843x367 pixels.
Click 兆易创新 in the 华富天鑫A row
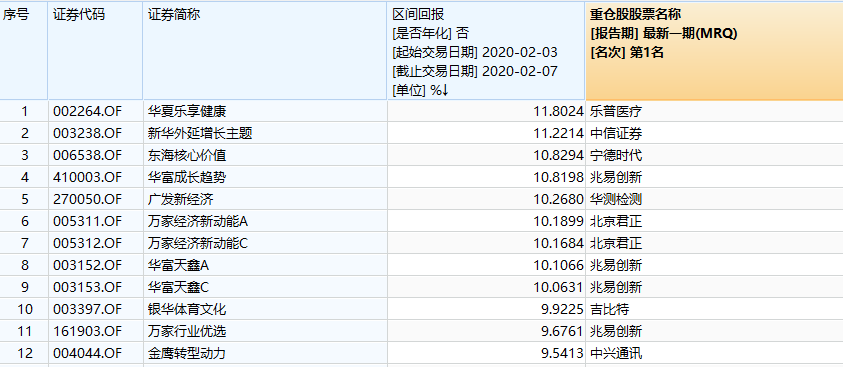click(616, 265)
